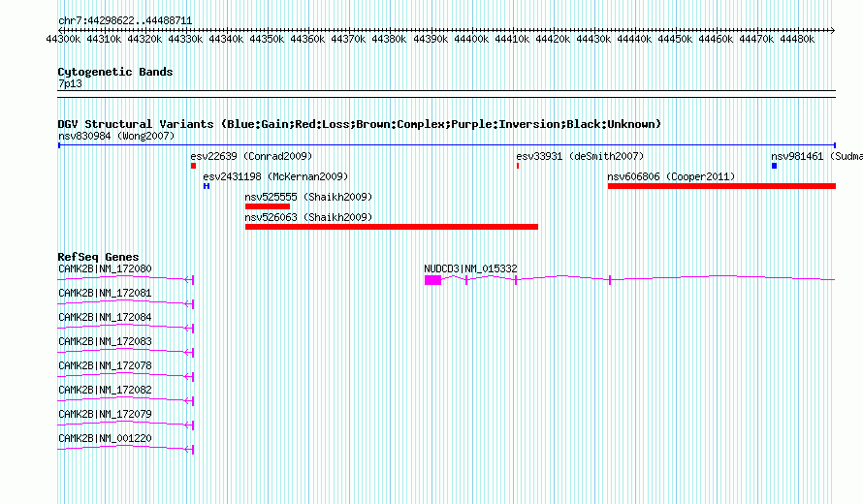Open the esv2431198 (McKernan2009) label
The image size is (863, 504).
[x=275, y=176]
